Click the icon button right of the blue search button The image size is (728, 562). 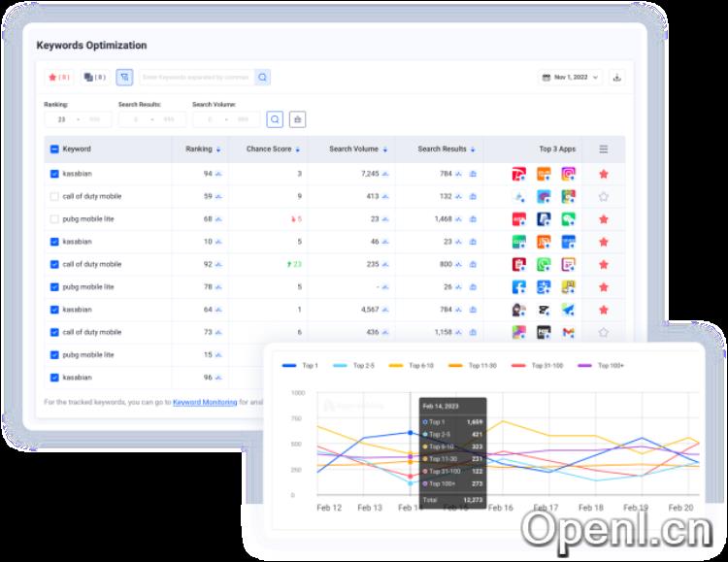point(297,119)
